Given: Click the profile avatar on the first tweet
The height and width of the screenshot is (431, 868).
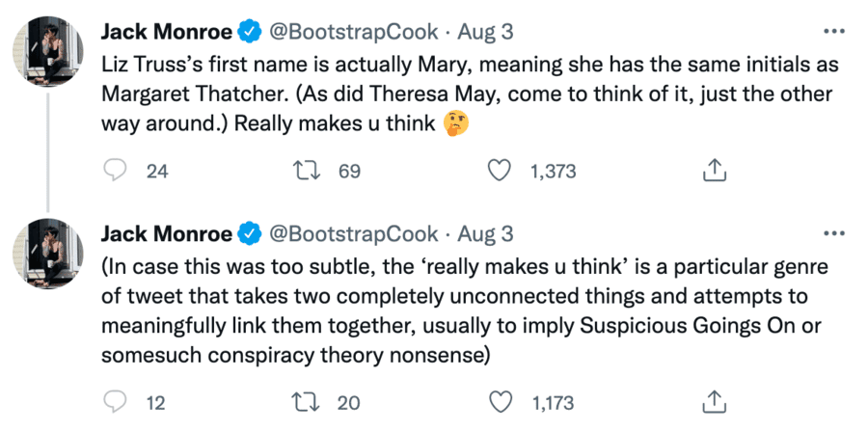Looking at the screenshot, I should pyautogui.click(x=47, y=52).
